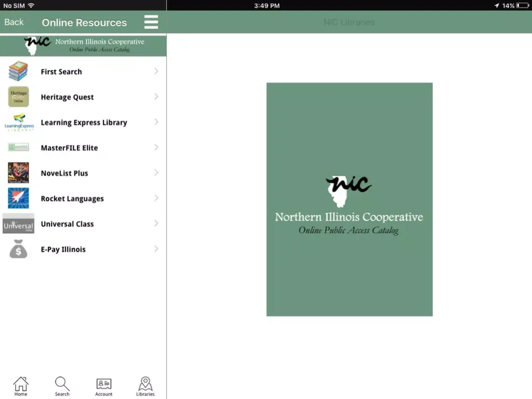Switch to the Home tab
Image resolution: width=532 pixels, height=399 pixels.
21,386
